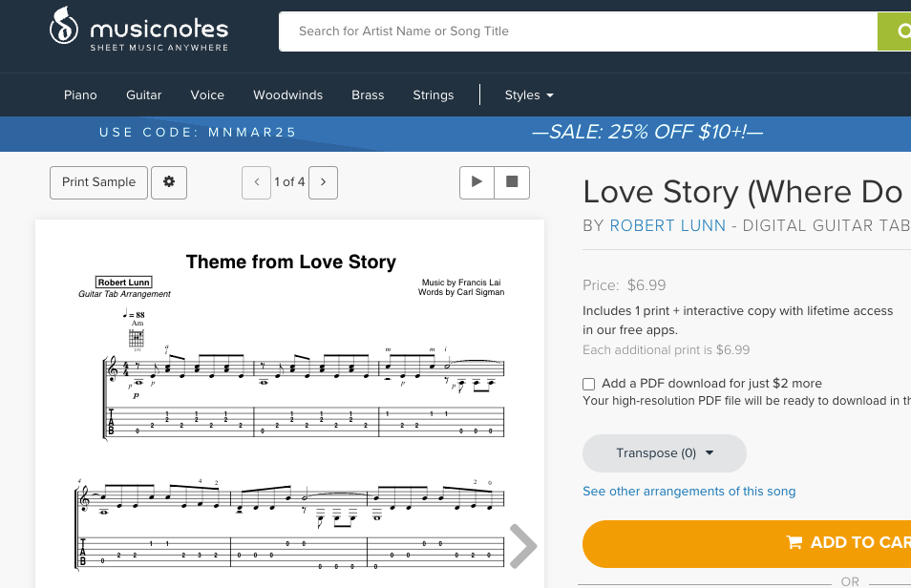Stop the audio playback
This screenshot has height=588, width=911.
[x=512, y=182]
